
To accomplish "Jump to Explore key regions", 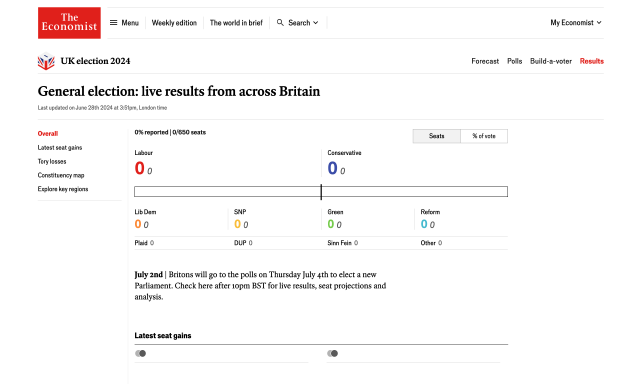I will tap(63, 189).
